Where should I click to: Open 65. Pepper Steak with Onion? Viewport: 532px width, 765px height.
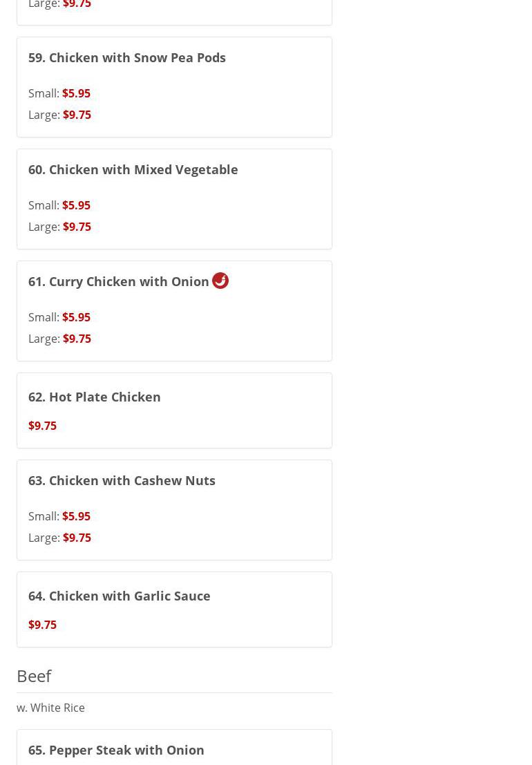(x=116, y=750)
